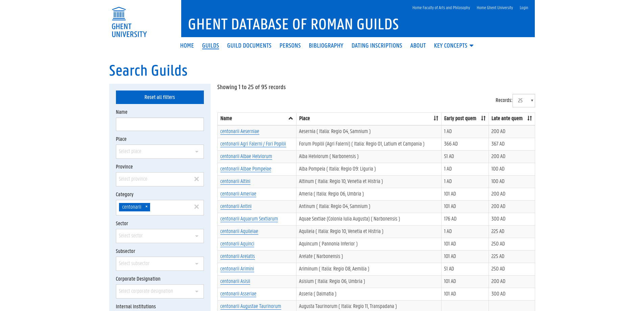Open Dating Inscriptions menu item
Image resolution: width=644 pixels, height=311 pixels.
click(377, 46)
